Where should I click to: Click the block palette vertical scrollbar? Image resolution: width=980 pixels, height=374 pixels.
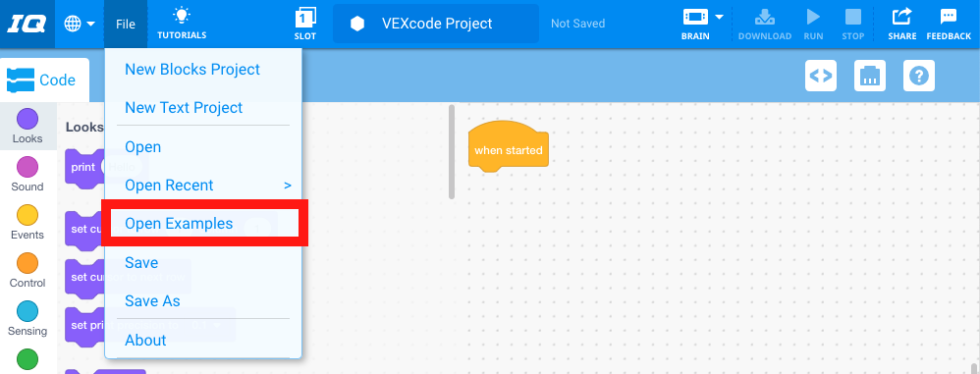tap(452, 152)
